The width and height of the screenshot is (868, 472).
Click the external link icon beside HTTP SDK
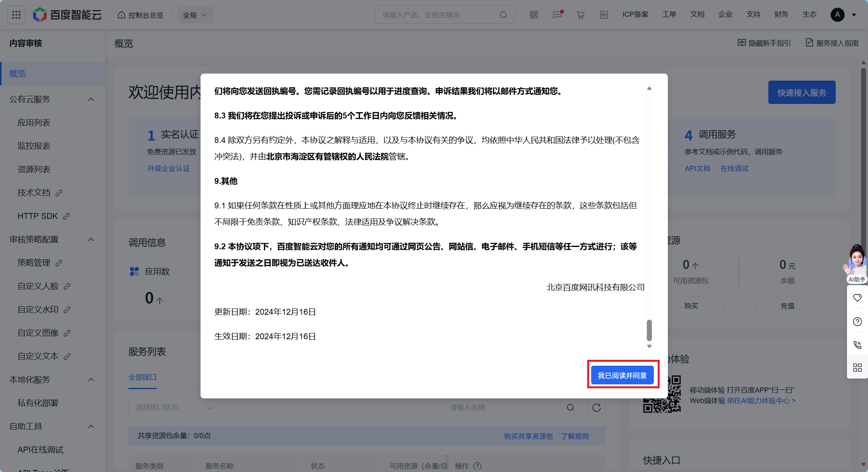(x=66, y=216)
